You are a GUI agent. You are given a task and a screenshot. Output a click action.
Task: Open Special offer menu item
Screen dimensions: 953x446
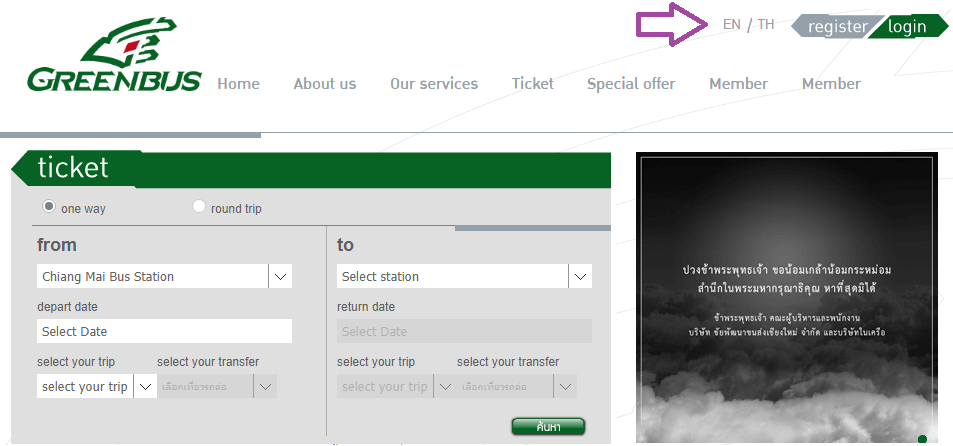coord(631,84)
